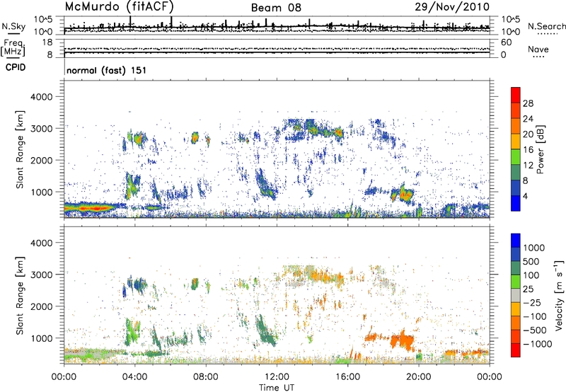Pick the gray ±25 segment of Velocity colorbar
The height and width of the screenshot is (392, 566).
pos(516,295)
